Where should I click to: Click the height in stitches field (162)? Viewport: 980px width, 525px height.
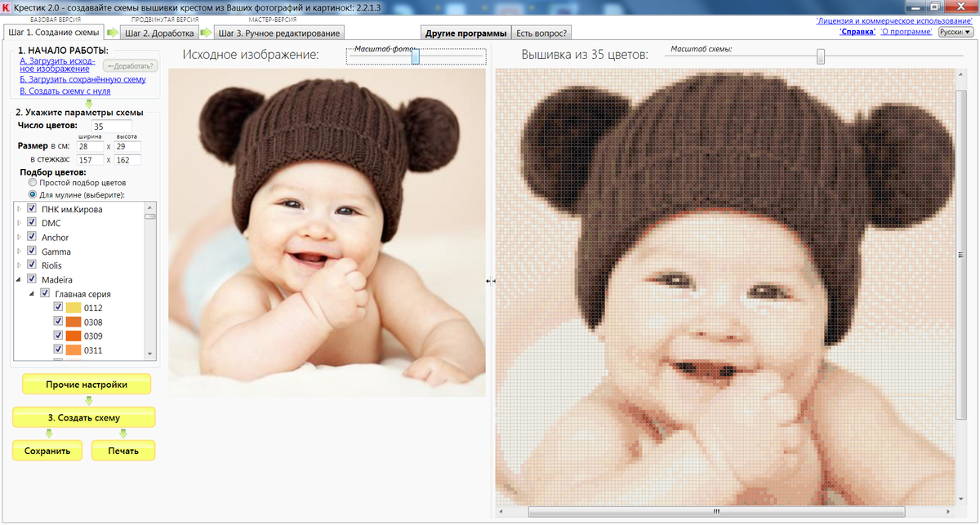(x=127, y=159)
